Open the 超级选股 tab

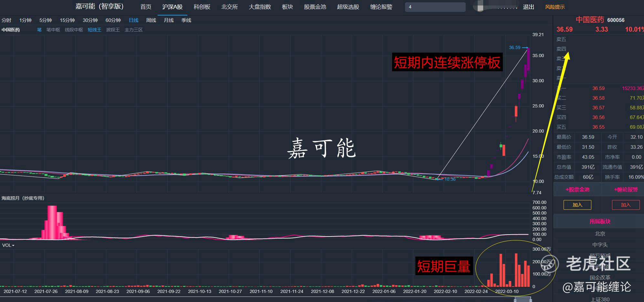[x=348, y=7]
